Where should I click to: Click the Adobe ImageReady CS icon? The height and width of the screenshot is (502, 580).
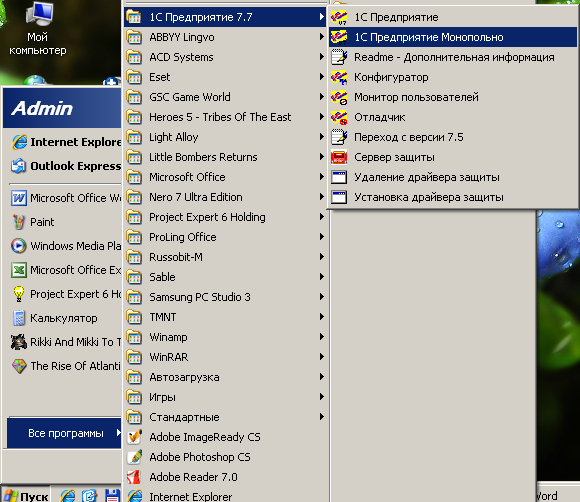(134, 437)
